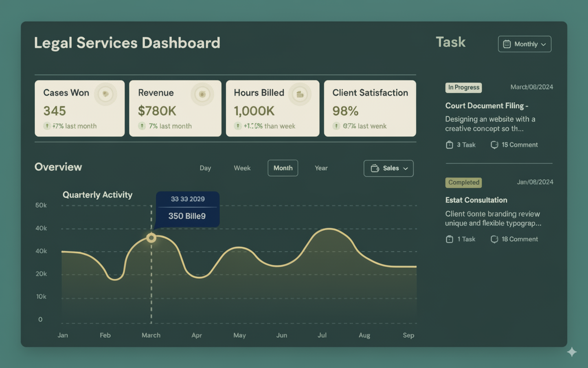This screenshot has width=588, height=368.
Task: Click the Revenue card circular icon
Action: pos(202,94)
